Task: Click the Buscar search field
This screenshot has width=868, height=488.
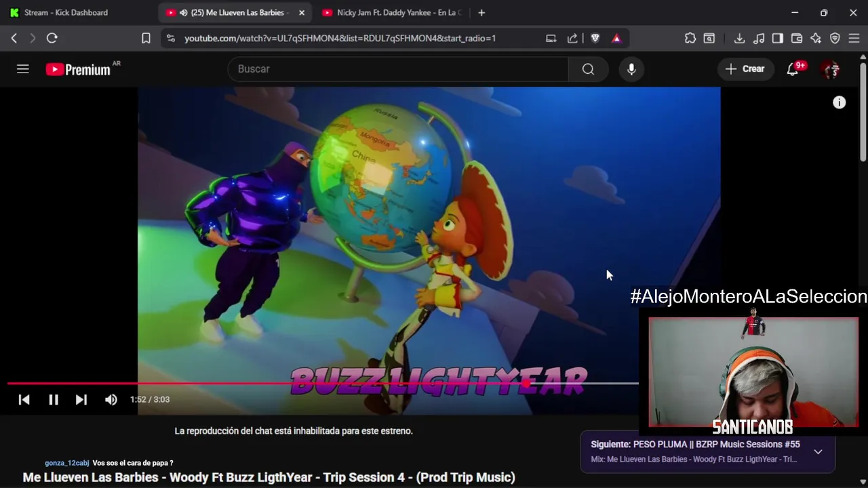Action: [x=398, y=69]
